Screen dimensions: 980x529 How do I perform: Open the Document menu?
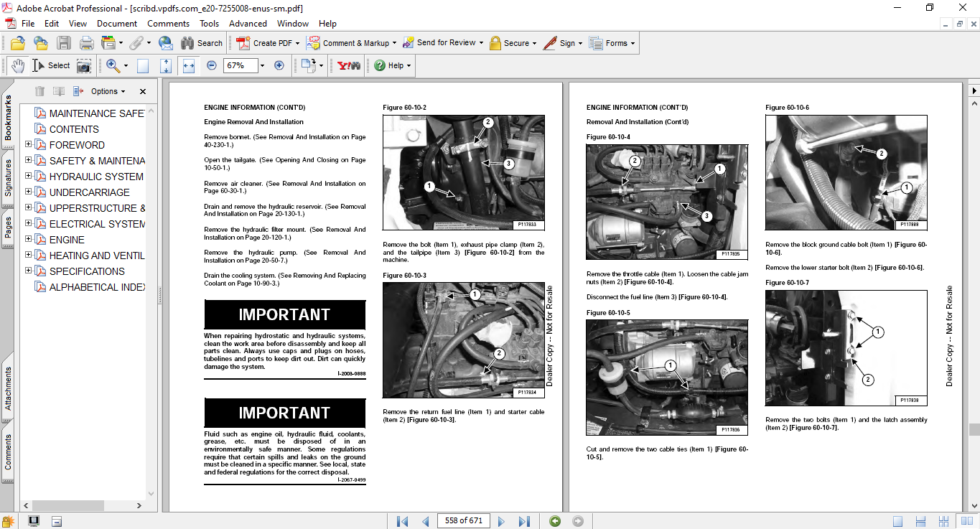click(x=117, y=24)
